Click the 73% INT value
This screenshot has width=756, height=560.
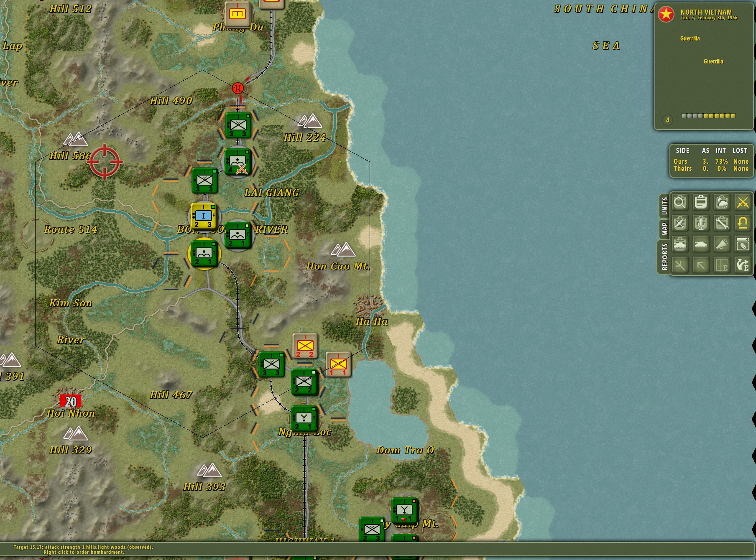click(721, 161)
